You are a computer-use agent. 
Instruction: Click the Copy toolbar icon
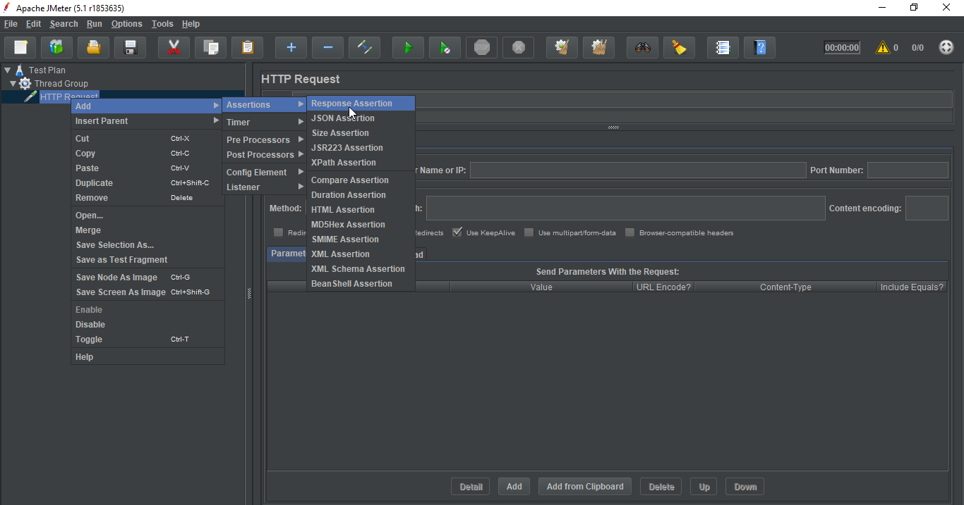pyautogui.click(x=211, y=47)
